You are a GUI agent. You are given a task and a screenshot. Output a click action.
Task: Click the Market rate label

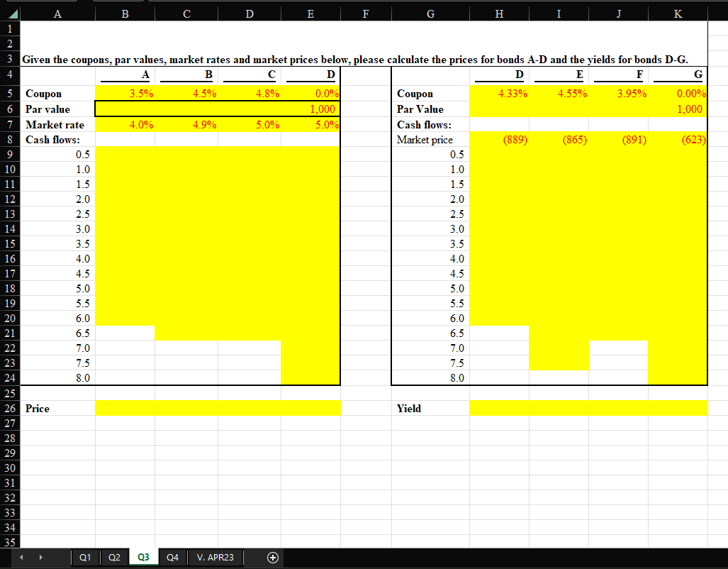coord(55,125)
